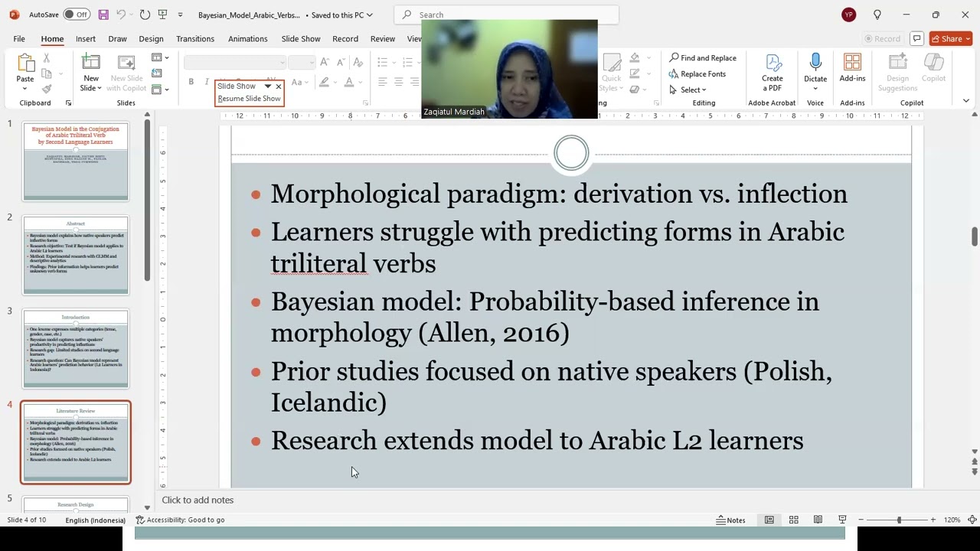Toggle Normal view in status bar
The image size is (980, 551).
(769, 520)
